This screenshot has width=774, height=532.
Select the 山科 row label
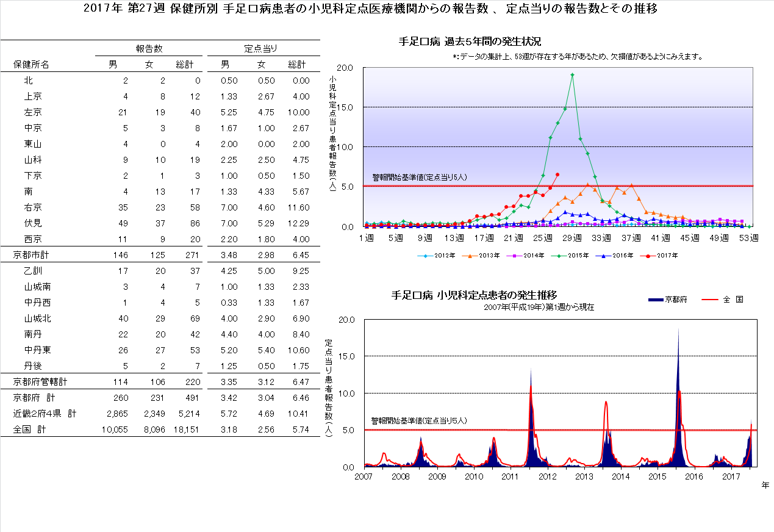pyautogui.click(x=33, y=160)
